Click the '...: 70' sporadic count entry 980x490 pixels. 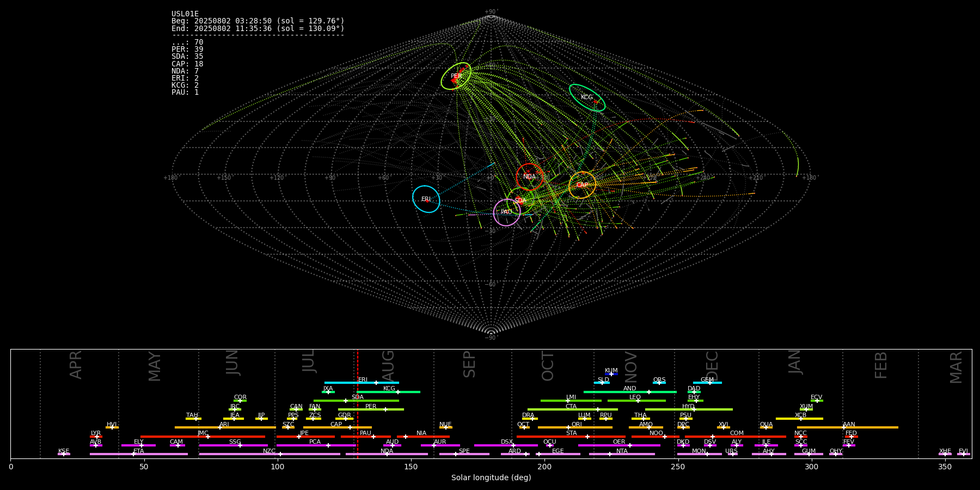pos(187,42)
